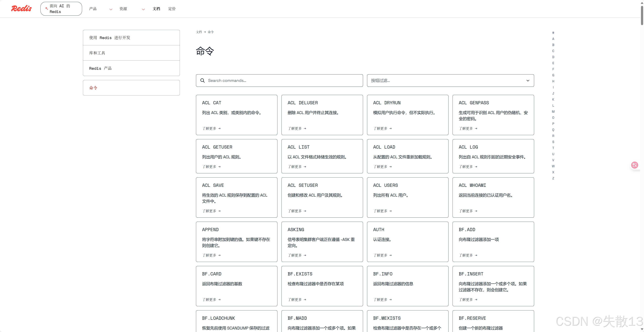
Task: Click the scrollbar down arrow
Action: coord(642,329)
